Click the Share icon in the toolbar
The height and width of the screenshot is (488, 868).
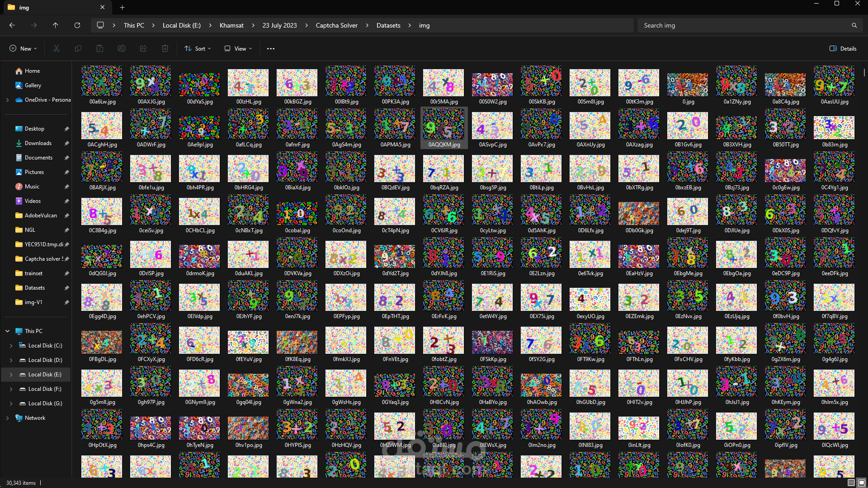coord(143,48)
